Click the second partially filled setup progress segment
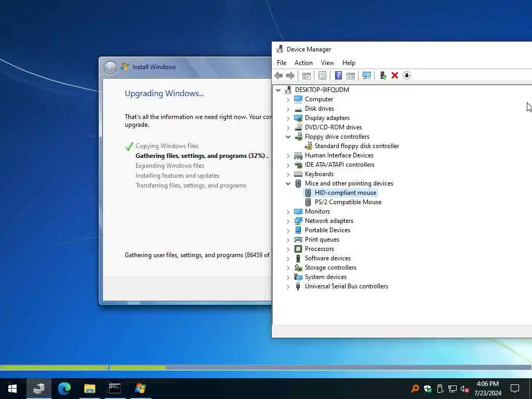This screenshot has width=532, height=399. click(x=138, y=367)
